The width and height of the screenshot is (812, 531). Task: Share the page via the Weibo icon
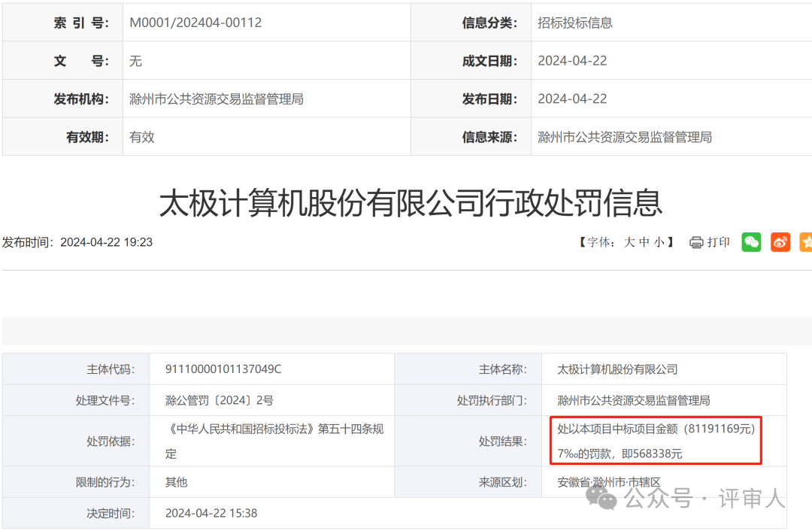tap(780, 242)
